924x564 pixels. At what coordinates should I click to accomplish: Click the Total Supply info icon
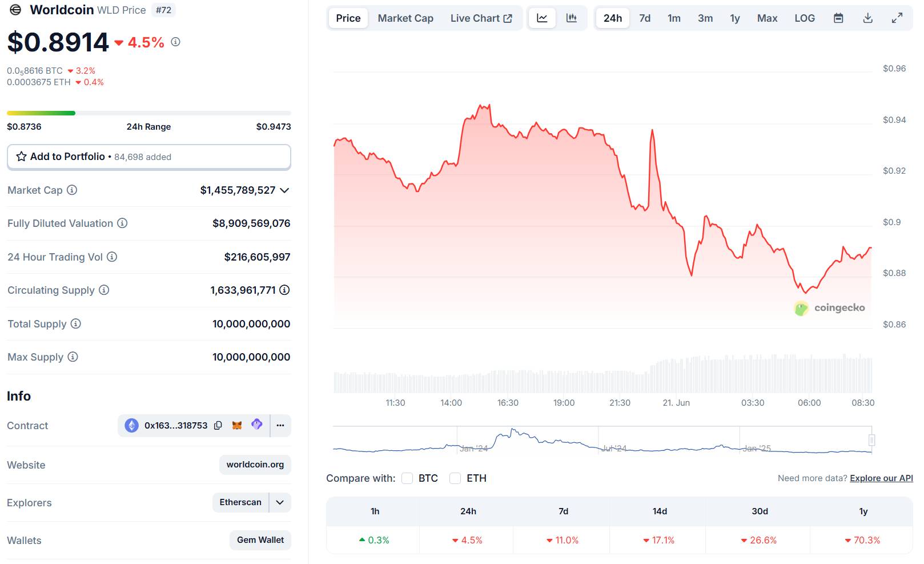click(76, 323)
